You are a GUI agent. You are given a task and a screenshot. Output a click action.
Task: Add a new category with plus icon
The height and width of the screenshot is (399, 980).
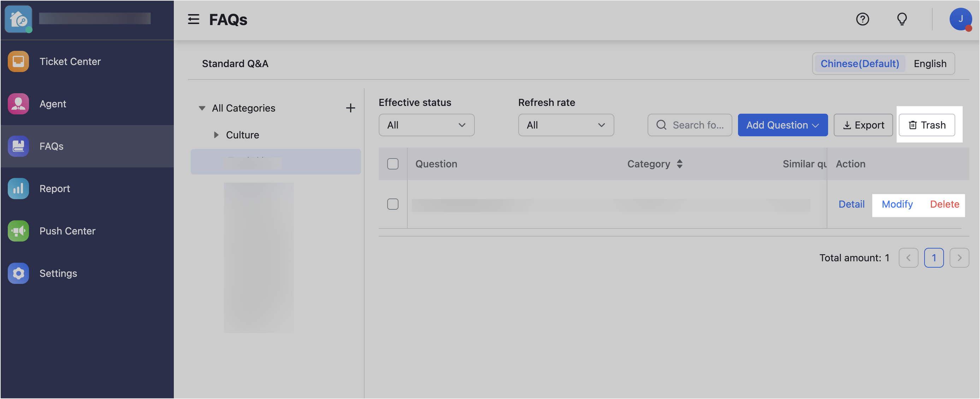tap(350, 108)
